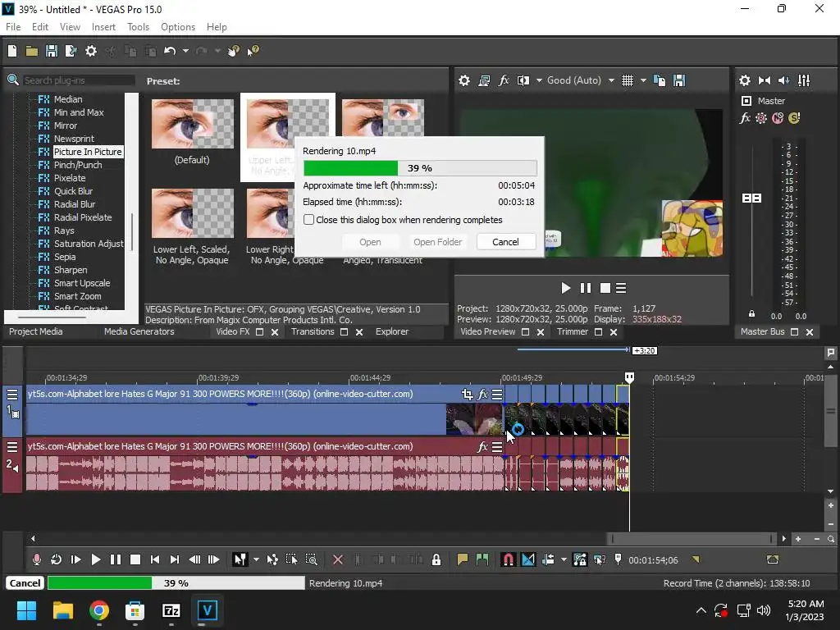Viewport: 840px width, 630px height.
Task: Enable Close this dialog box when rendering completes
Action: (x=308, y=220)
